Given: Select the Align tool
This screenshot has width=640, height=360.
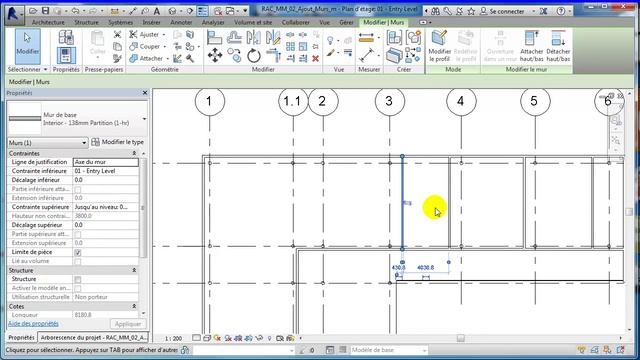Looking at the screenshot, I should (x=214, y=38).
